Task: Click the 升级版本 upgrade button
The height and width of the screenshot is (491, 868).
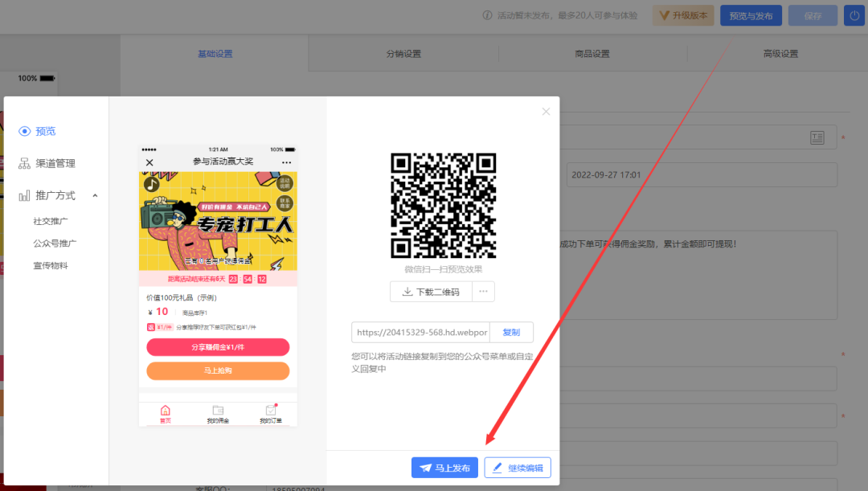Action: (683, 15)
